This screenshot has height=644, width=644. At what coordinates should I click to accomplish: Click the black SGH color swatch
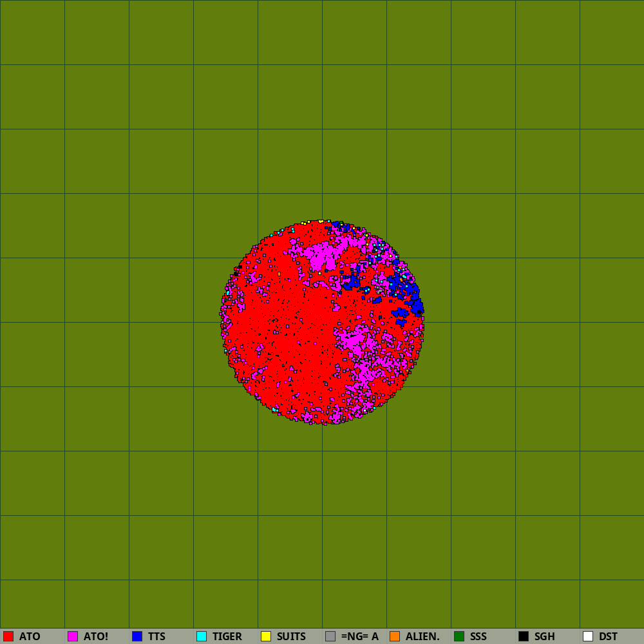click(524, 636)
